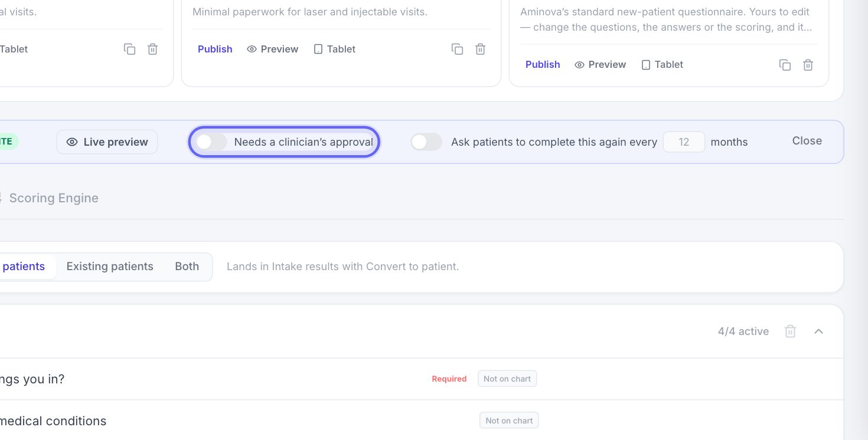Preview the Aminova new-patient questionnaire
This screenshot has width=868, height=440.
click(x=600, y=65)
